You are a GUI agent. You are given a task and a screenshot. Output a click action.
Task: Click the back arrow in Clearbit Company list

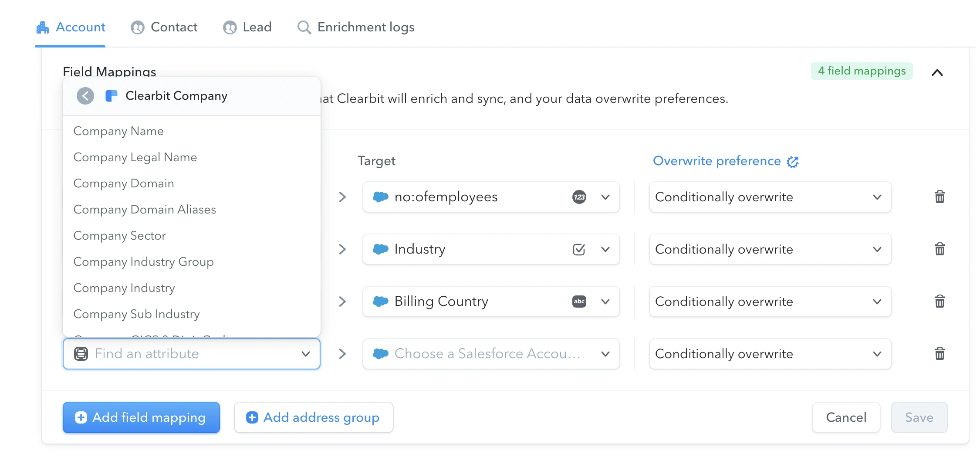pyautogui.click(x=85, y=96)
